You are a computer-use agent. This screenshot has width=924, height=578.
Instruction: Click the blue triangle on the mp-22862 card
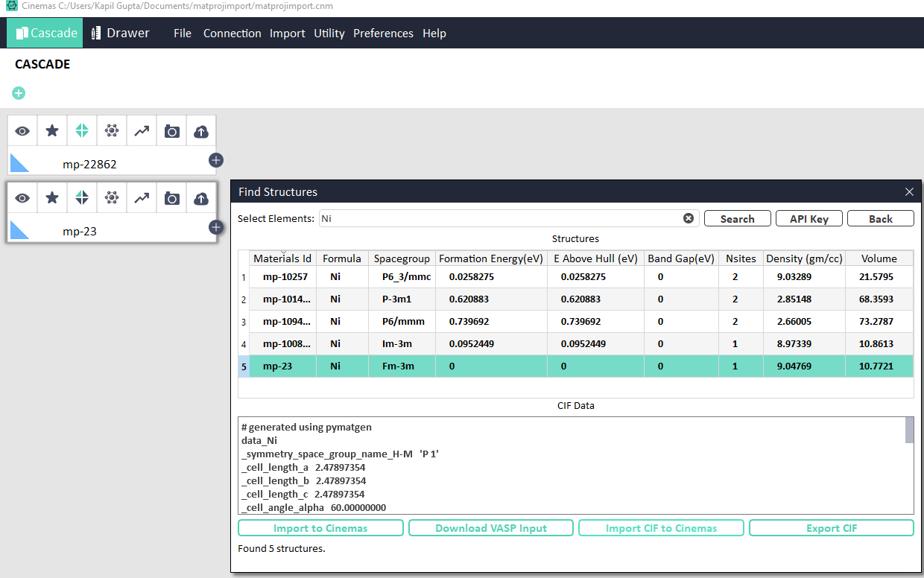point(17,163)
